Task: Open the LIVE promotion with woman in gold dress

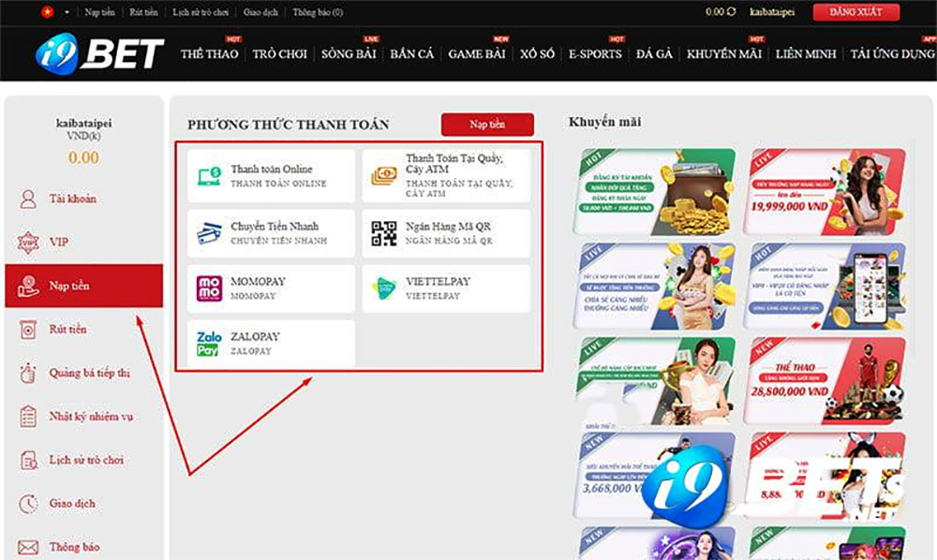Action: pyautogui.click(x=654, y=286)
